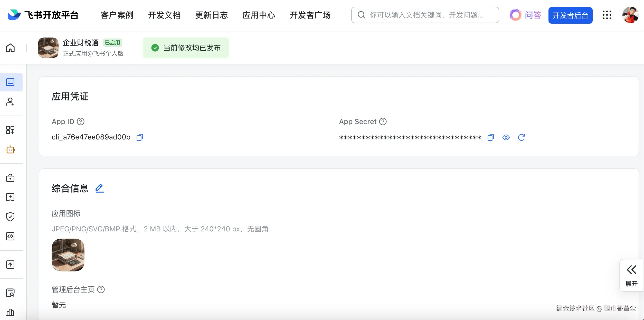Image resolution: width=644 pixels, height=320 pixels.
Task: Click the 开发者后台 blue button
Action: point(570,15)
